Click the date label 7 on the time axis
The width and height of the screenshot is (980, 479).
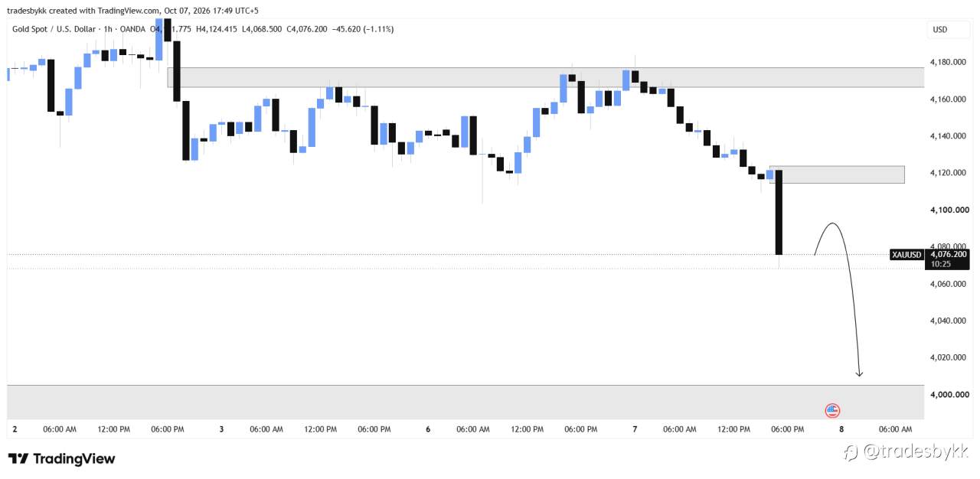click(x=635, y=429)
